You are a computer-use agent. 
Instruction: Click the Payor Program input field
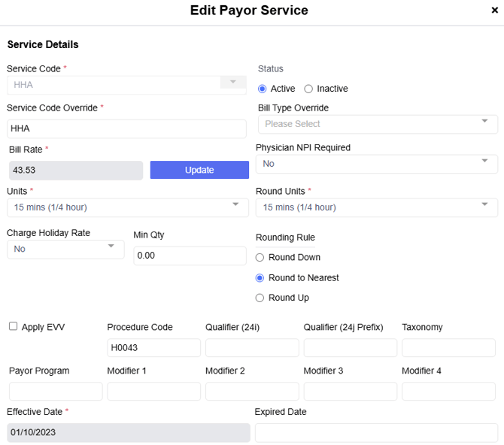click(56, 392)
